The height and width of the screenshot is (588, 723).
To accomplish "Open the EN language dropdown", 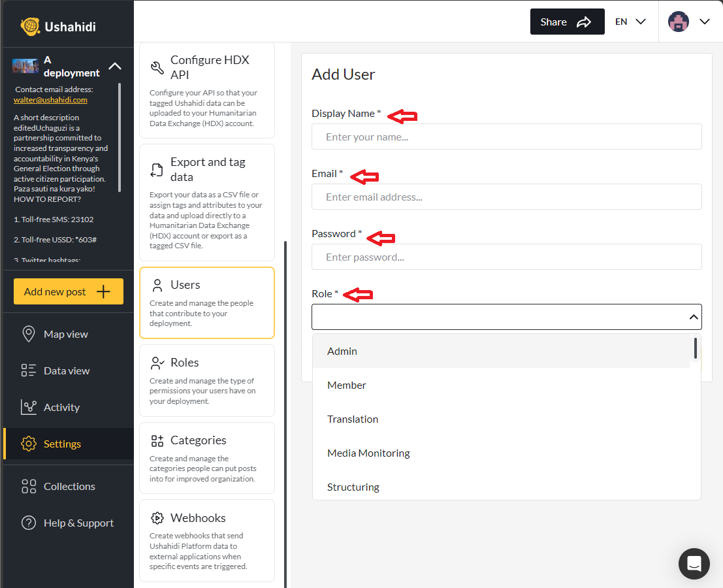I will click(x=628, y=21).
